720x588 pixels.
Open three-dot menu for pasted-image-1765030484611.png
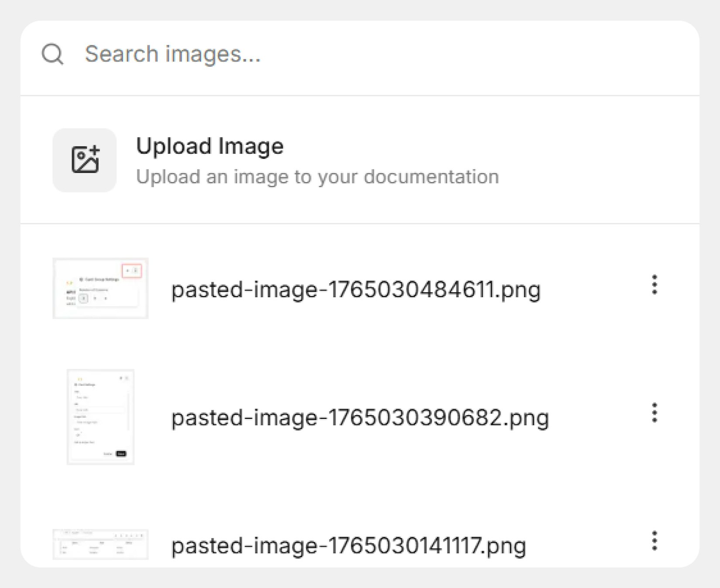coord(654,285)
